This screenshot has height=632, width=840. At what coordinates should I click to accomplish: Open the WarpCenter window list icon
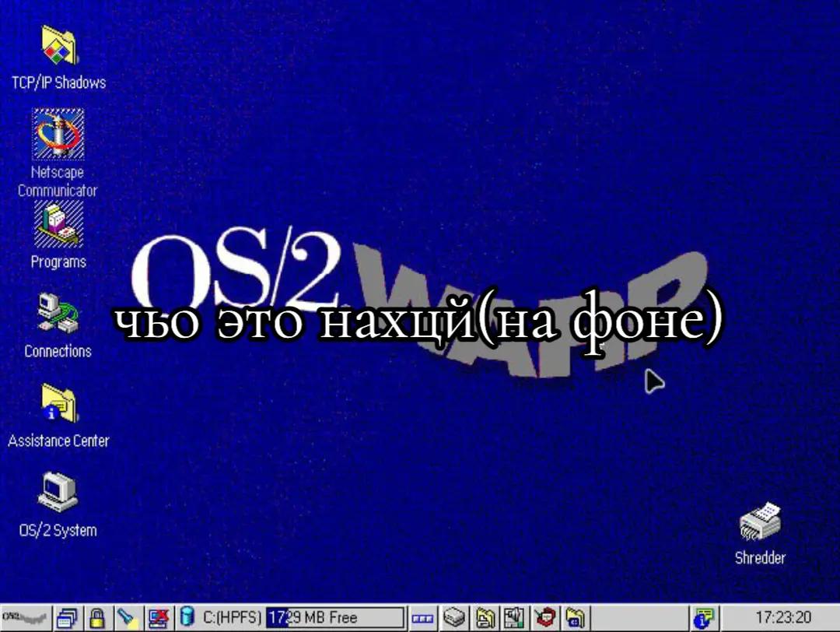click(68, 618)
